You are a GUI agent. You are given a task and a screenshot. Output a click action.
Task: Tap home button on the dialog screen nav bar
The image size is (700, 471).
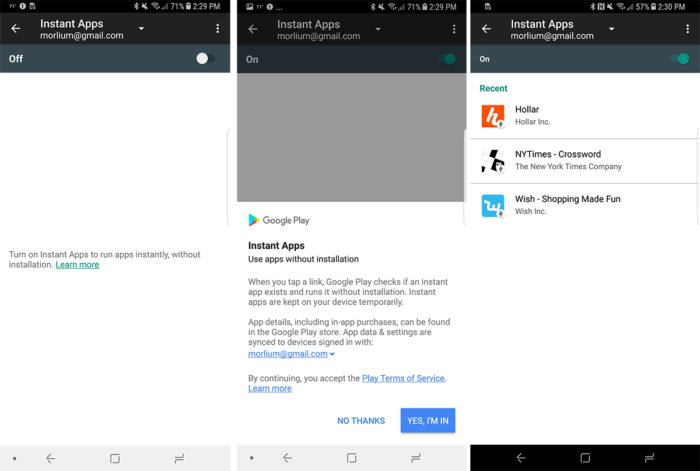click(x=351, y=458)
